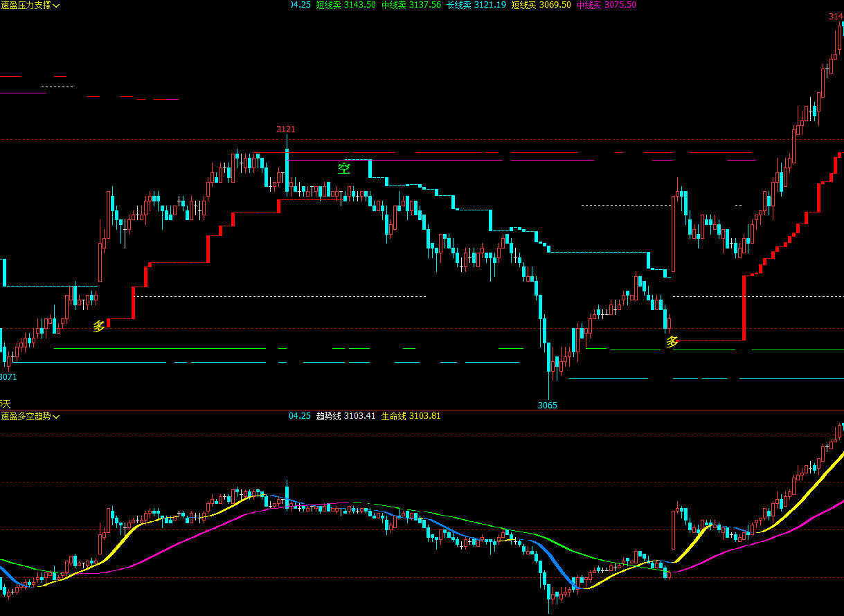Click the 短线卖 3143.50 value
Screen dimensions: 844x616
[x=346, y=5]
